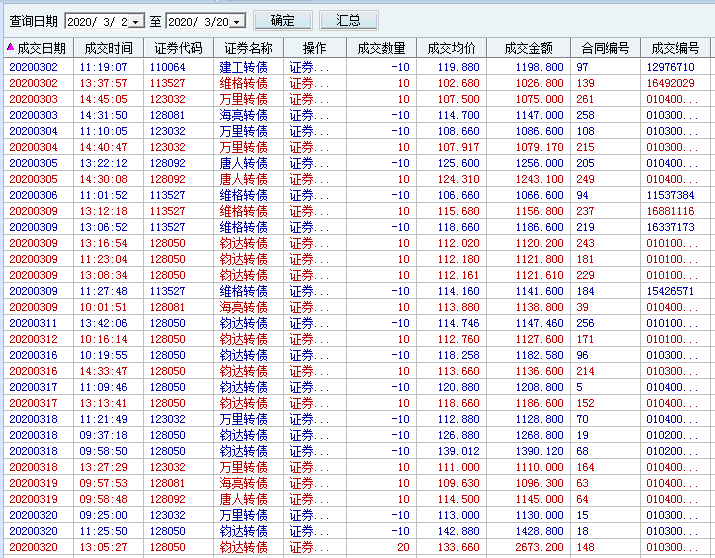This screenshot has height=558, width=715.
Task: Click average price 112.180
Action: click(458, 259)
